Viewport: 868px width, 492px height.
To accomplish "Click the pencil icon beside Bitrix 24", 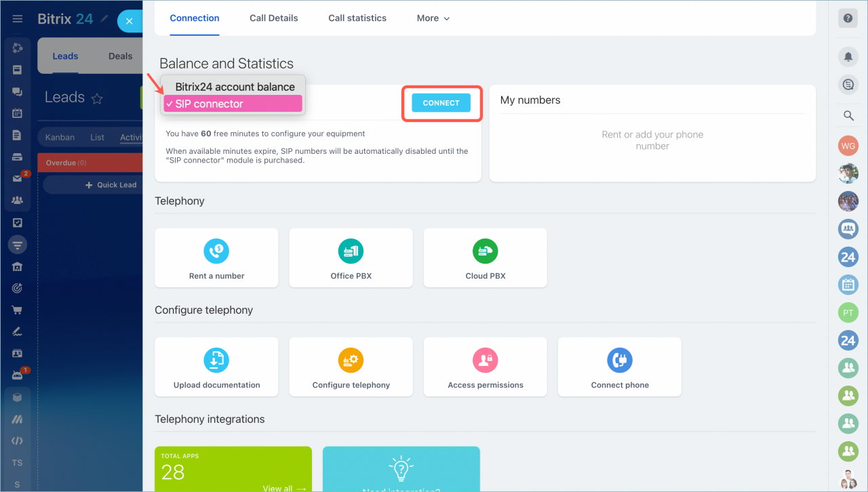I will click(x=104, y=19).
